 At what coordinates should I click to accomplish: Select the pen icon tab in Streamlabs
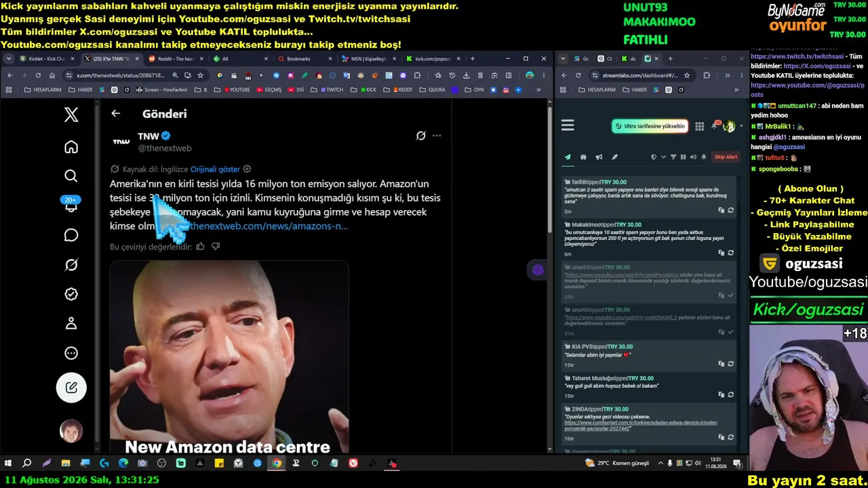pyautogui.click(x=614, y=157)
